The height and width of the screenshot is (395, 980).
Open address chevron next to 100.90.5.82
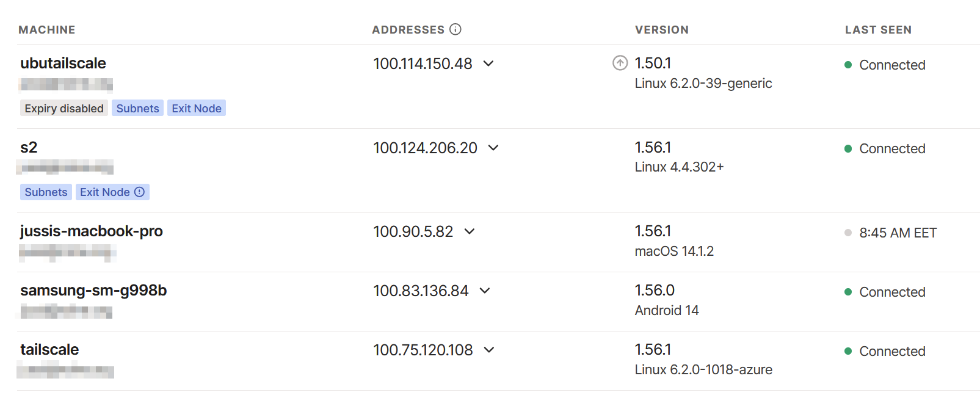470,231
